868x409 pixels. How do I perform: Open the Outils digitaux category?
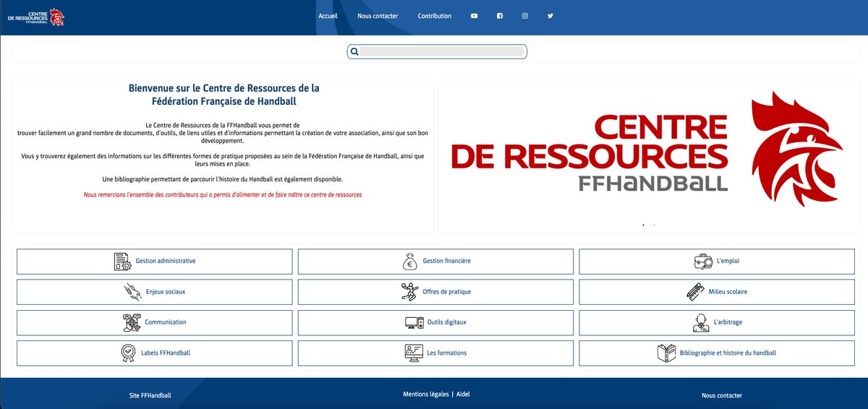435,322
